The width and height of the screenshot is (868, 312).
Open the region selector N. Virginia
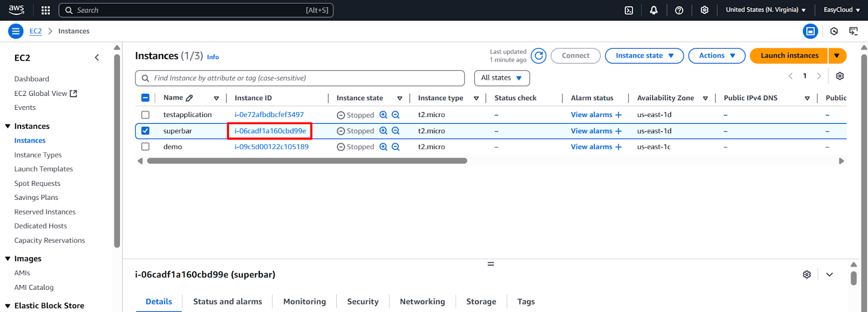(765, 10)
